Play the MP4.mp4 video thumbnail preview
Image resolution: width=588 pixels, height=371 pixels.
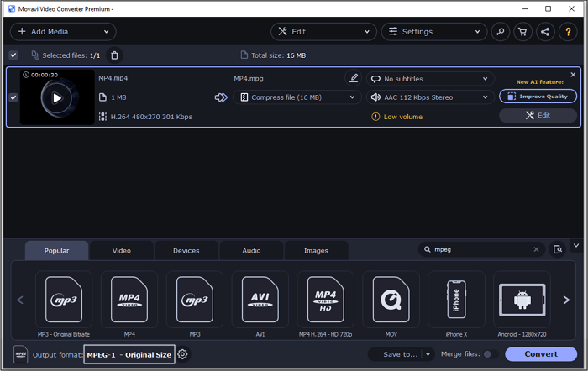[x=56, y=97]
